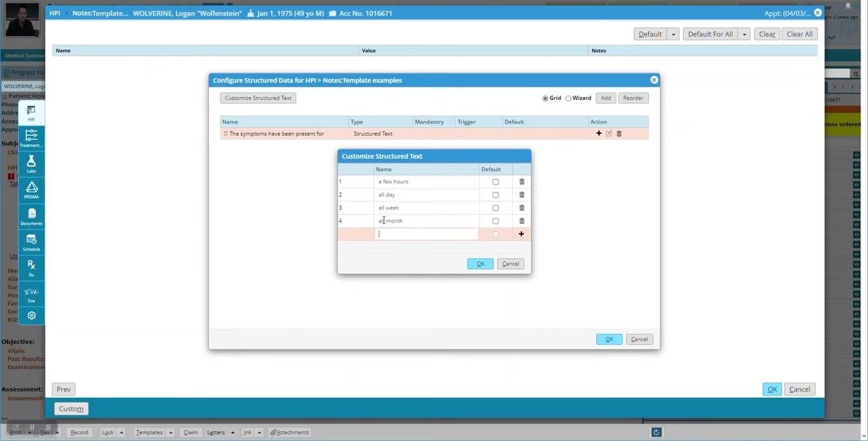Open the HPI sidebar section
The image size is (868, 441).
point(31,113)
